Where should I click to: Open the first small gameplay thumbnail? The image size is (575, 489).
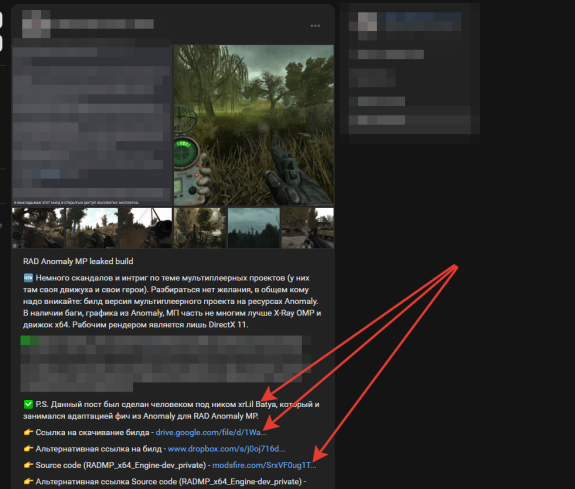[38, 228]
